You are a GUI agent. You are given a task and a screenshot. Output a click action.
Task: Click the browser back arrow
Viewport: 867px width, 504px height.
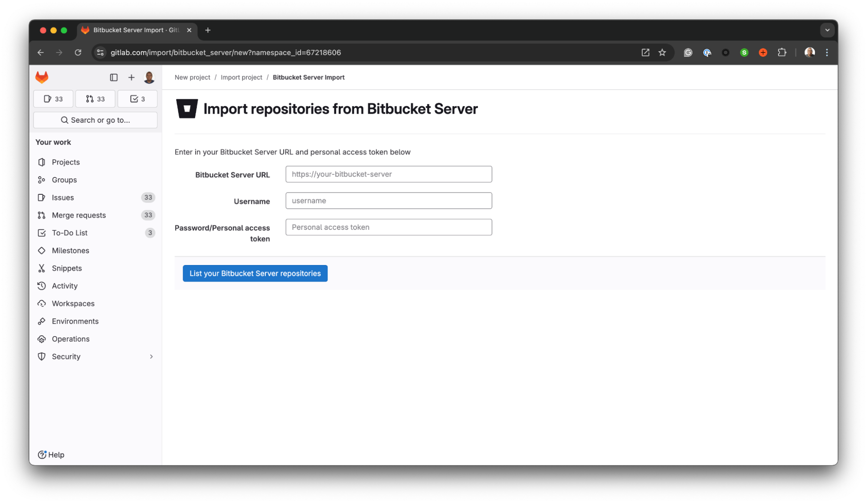tap(41, 52)
